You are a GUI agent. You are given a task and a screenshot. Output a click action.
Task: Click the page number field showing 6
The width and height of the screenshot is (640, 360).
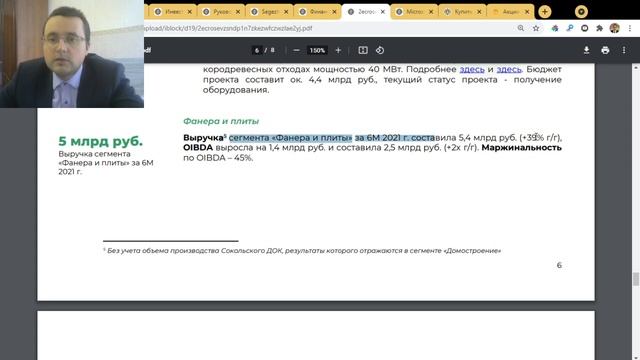coord(257,50)
